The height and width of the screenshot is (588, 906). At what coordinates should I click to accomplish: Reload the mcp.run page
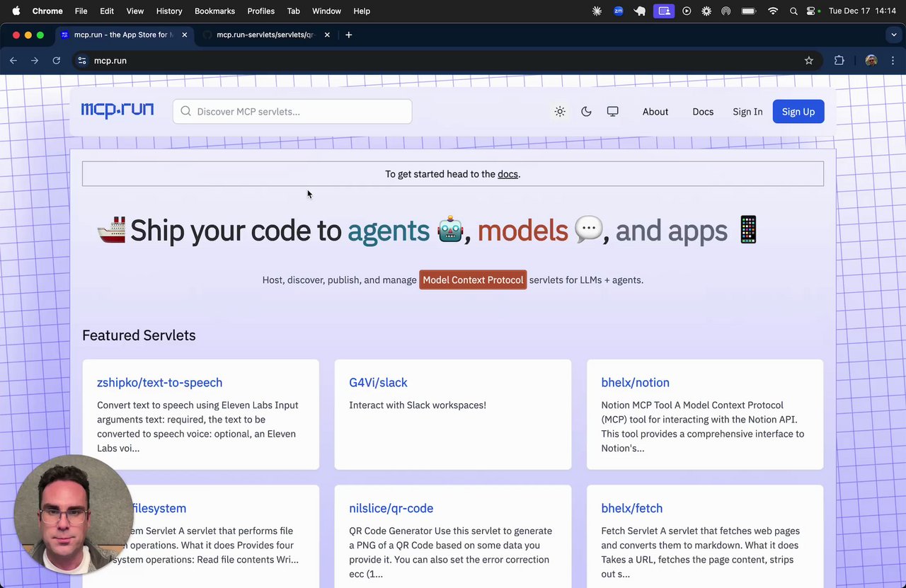click(x=57, y=61)
